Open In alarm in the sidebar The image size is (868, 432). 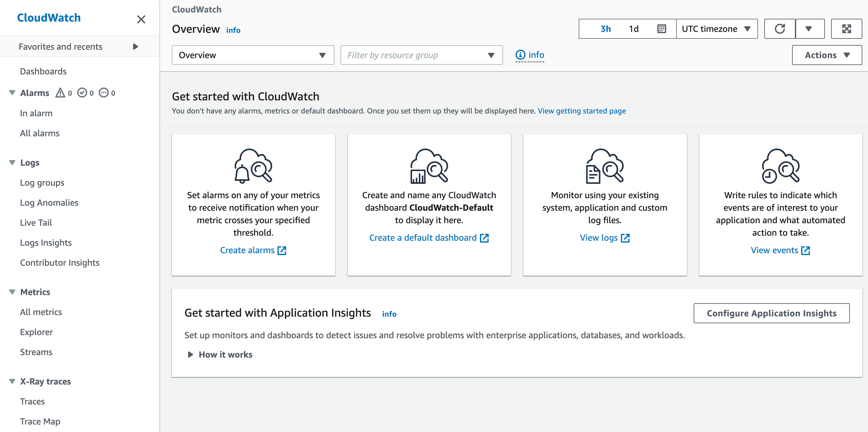click(36, 113)
